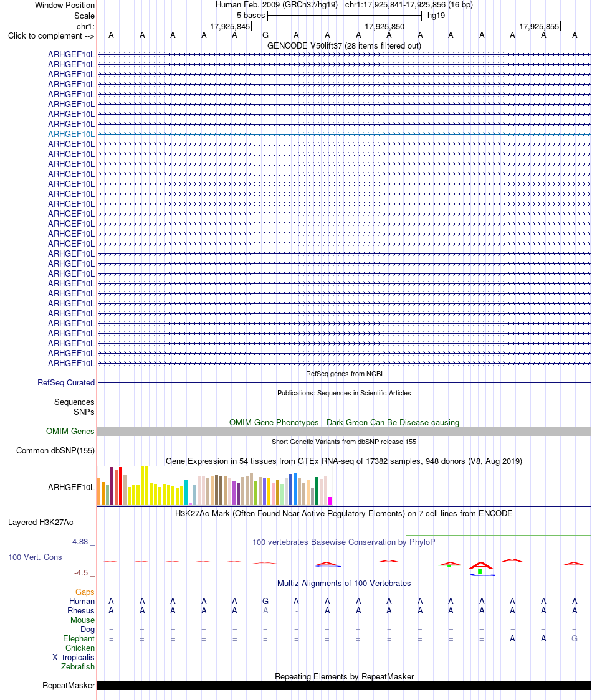Click the orange Gaps label
Screen dimensions: 592x700
pyautogui.click(x=85, y=592)
